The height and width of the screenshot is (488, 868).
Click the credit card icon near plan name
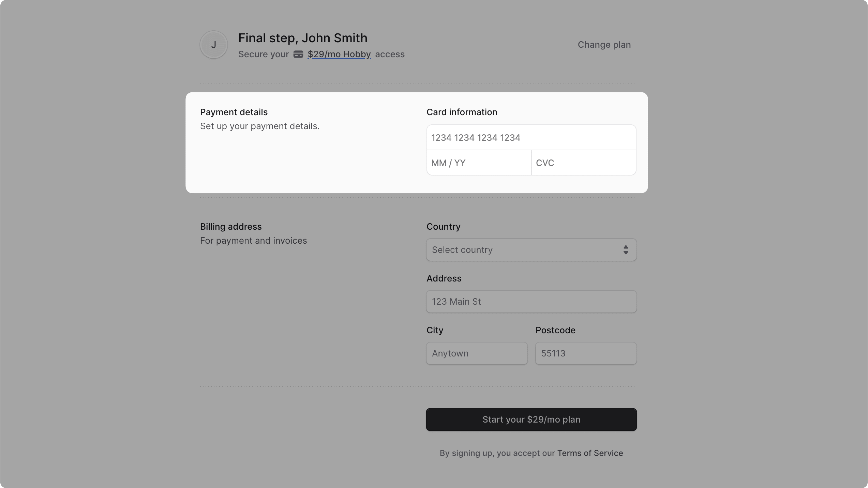point(298,54)
